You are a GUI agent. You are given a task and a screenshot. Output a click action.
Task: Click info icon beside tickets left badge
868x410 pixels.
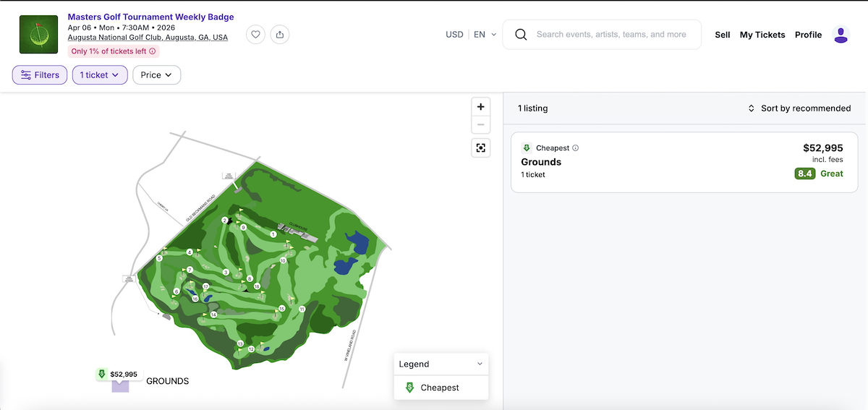point(153,51)
